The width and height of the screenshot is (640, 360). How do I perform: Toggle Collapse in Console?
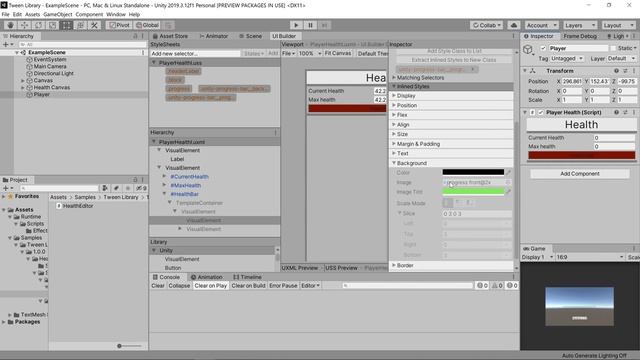tap(179, 286)
